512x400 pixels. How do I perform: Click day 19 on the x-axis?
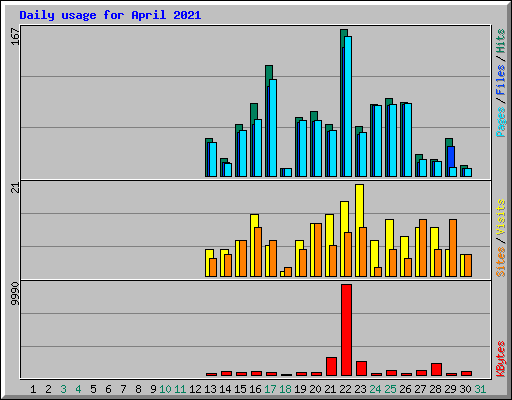pos(300,389)
